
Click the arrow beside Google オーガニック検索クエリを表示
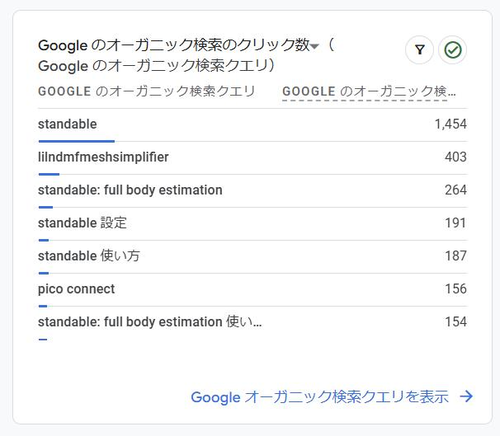click(x=466, y=396)
